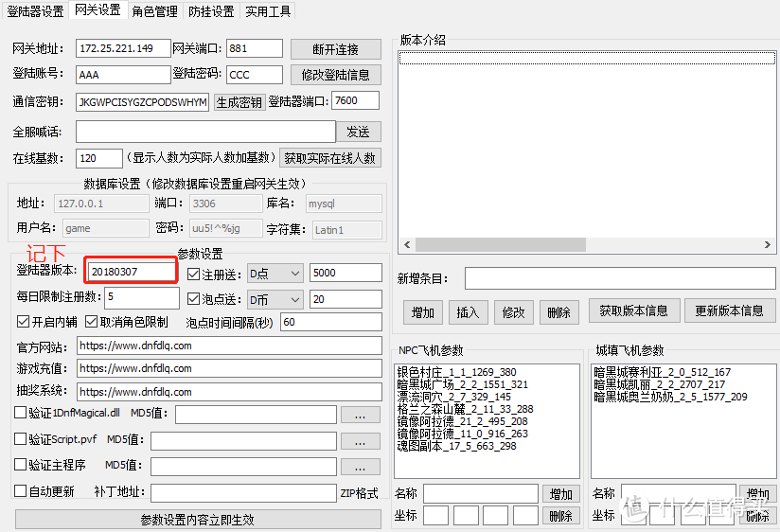780x532 pixels.
Task: Click the 登陆器端口 field
Action: (355, 100)
